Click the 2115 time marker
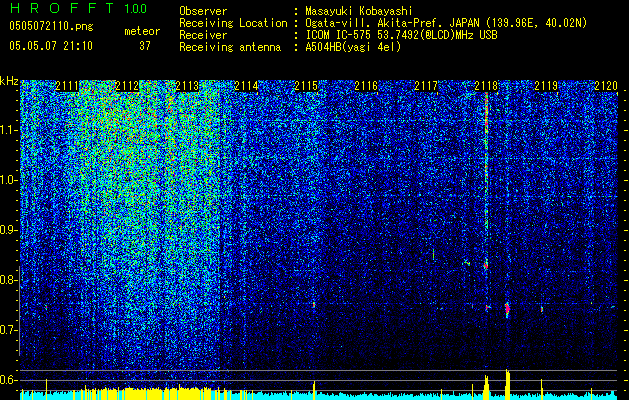Screen dimensions: 629x400 pyautogui.click(x=306, y=86)
